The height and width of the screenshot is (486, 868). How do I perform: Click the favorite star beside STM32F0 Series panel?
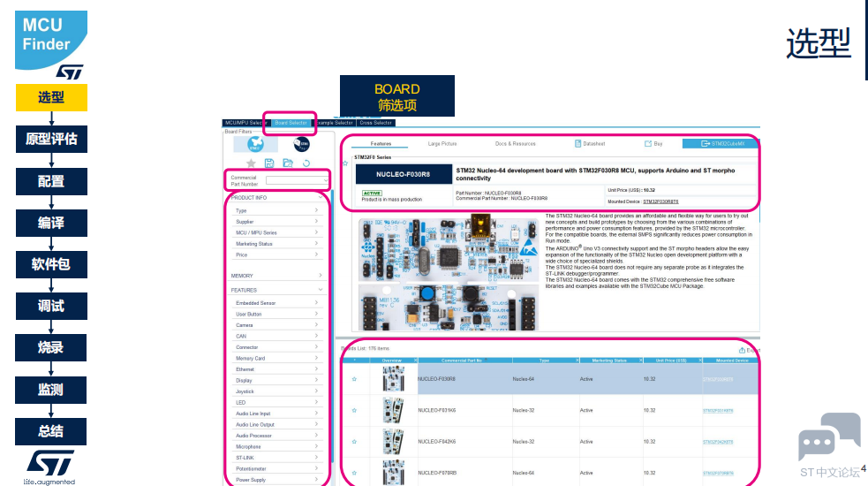345,163
